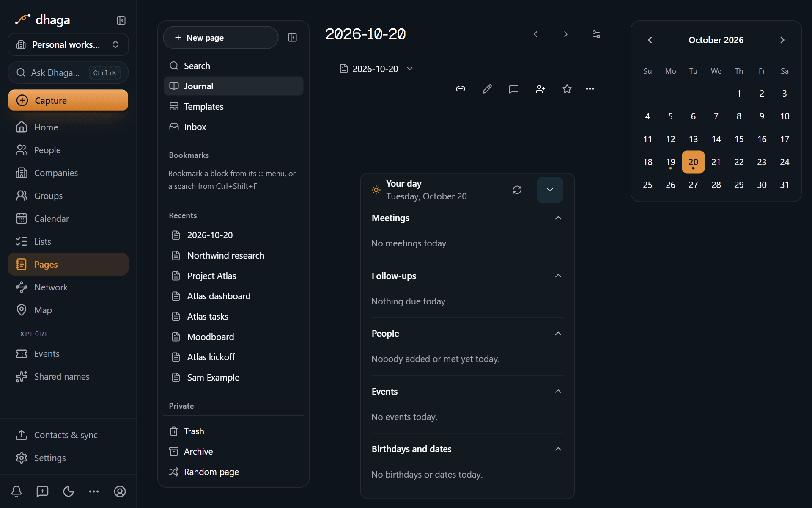812x508 pixels.
Task: Open the Personal workspace switcher
Action: coord(68,44)
